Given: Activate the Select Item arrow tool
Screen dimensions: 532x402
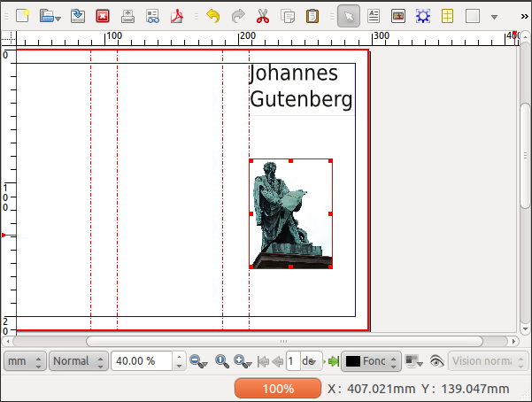Looking at the screenshot, I should (x=348, y=15).
